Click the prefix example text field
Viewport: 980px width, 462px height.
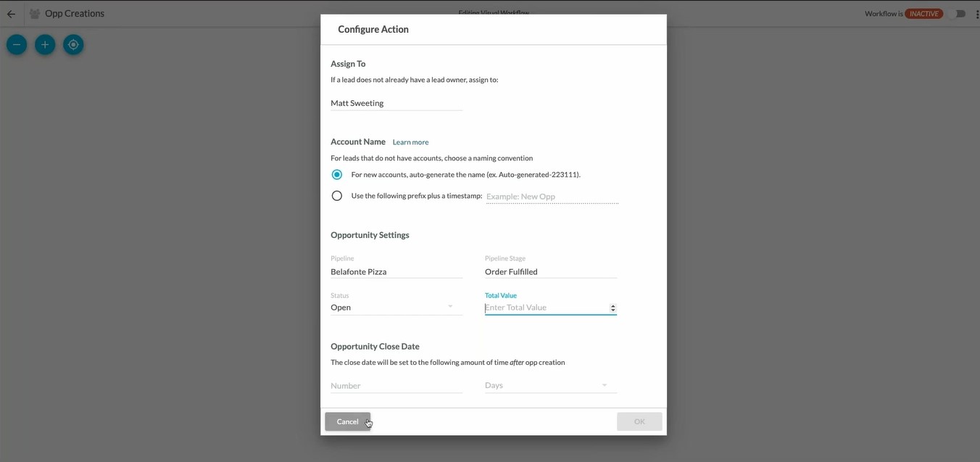(x=552, y=197)
